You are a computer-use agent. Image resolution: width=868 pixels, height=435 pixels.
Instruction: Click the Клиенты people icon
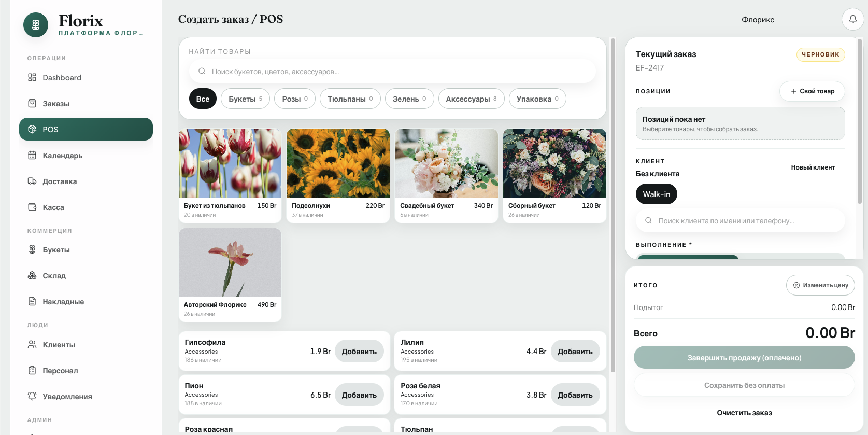click(x=32, y=344)
